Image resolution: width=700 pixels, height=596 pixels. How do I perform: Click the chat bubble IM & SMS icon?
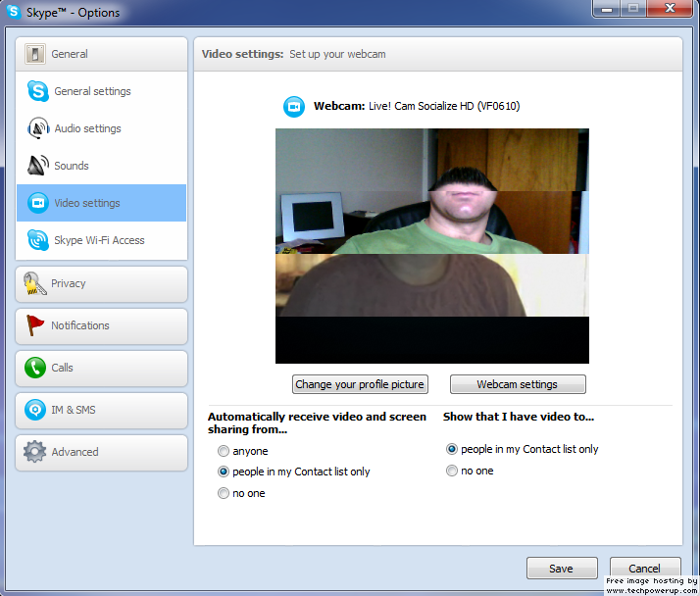pos(35,410)
